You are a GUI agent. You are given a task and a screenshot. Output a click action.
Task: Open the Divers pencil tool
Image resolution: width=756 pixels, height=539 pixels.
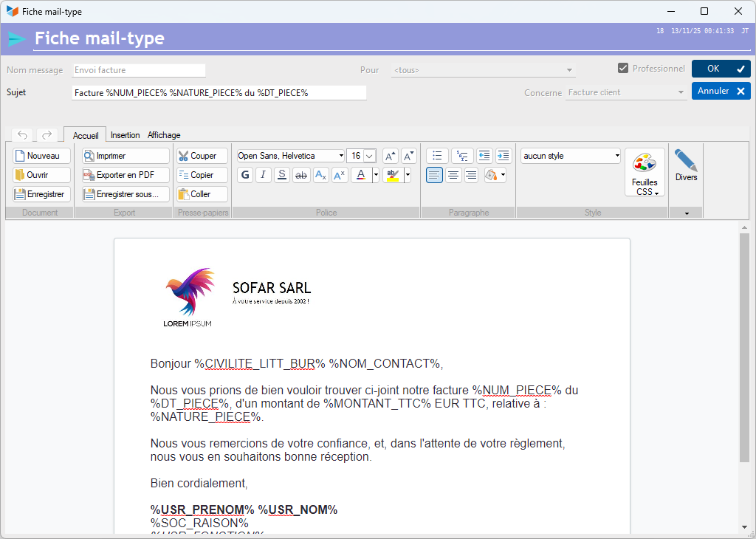[x=686, y=165]
